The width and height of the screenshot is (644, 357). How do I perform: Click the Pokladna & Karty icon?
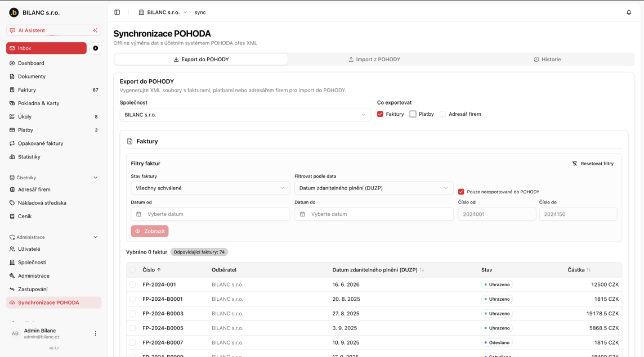[12, 103]
